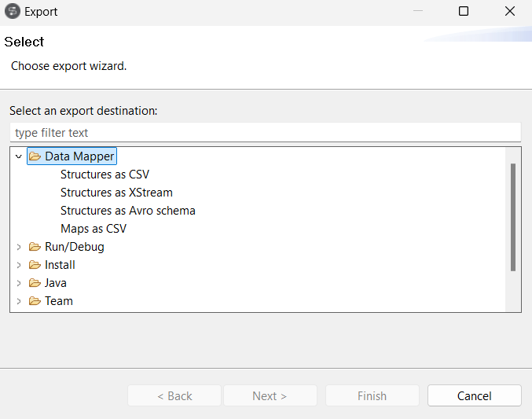Expand the Java category

[x=19, y=283]
